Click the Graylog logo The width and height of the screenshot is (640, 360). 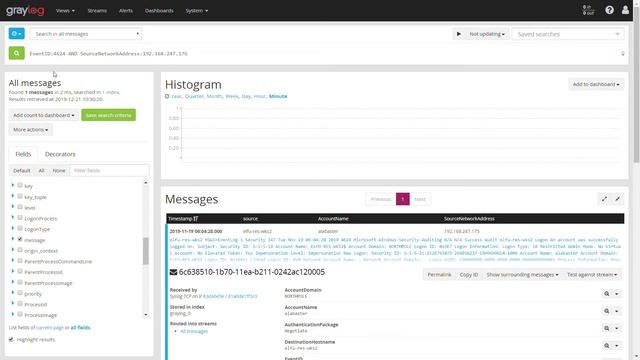[25, 11]
